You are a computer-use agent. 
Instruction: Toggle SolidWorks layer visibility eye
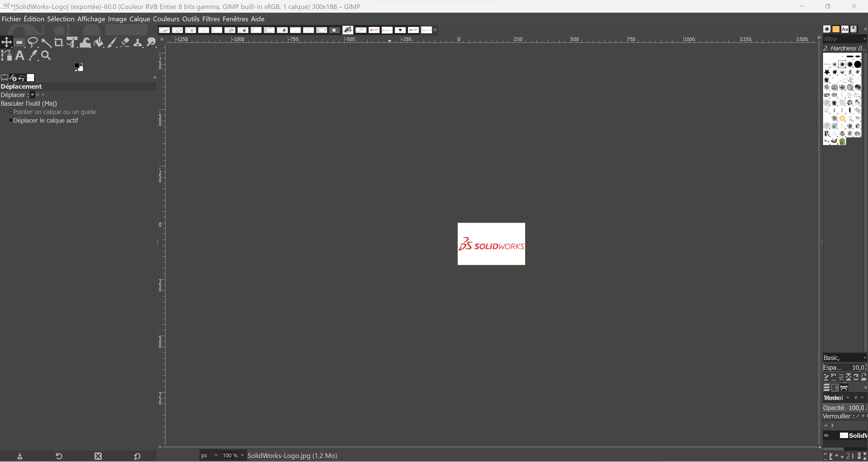(x=826, y=436)
